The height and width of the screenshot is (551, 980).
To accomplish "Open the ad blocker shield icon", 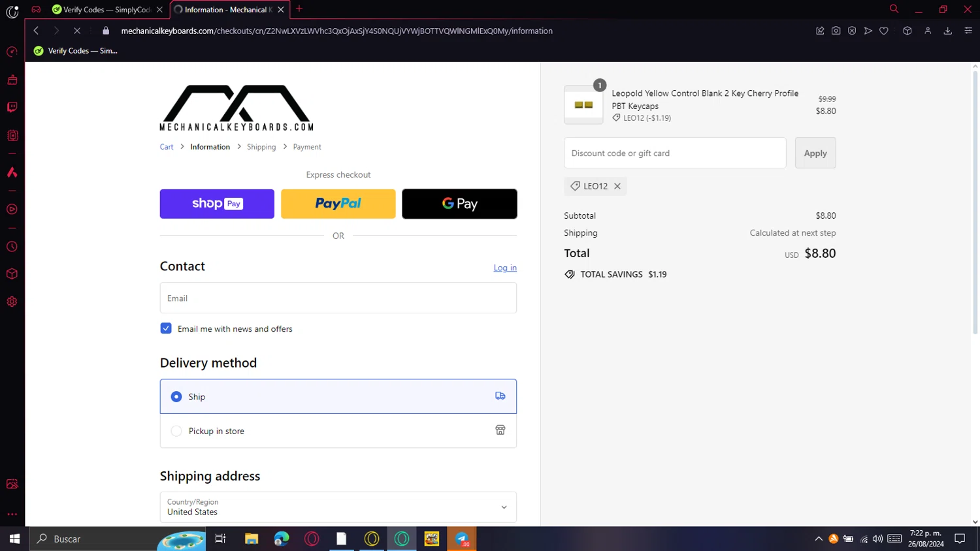I will 852,31.
